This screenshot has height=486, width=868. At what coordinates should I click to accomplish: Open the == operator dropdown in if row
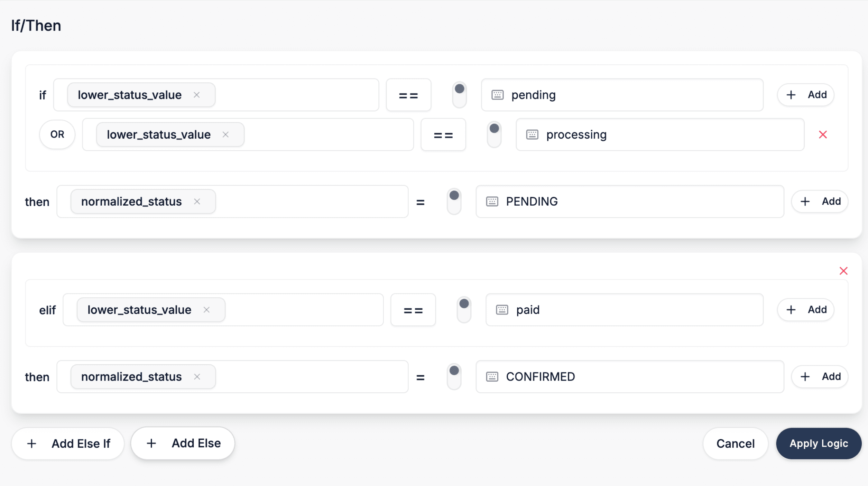click(408, 95)
